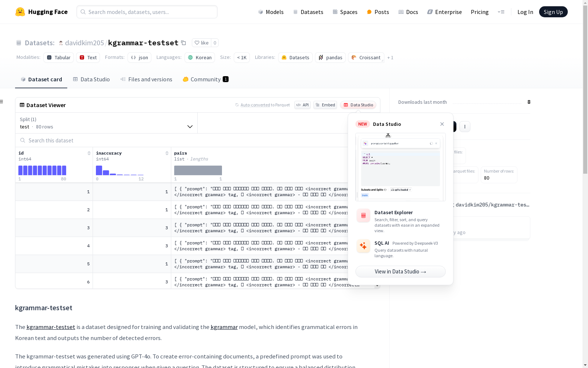Open the Community tab
Image resolution: width=588 pixels, height=368 pixels.
click(x=205, y=79)
